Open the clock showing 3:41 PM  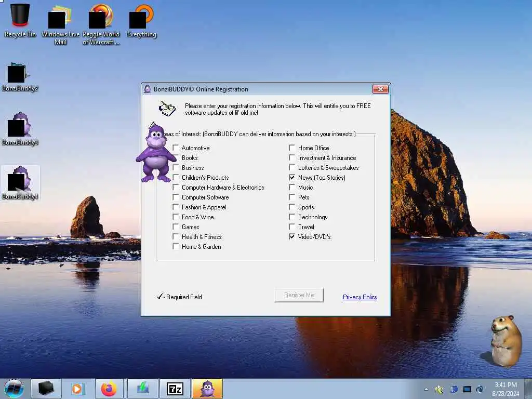[506, 389]
